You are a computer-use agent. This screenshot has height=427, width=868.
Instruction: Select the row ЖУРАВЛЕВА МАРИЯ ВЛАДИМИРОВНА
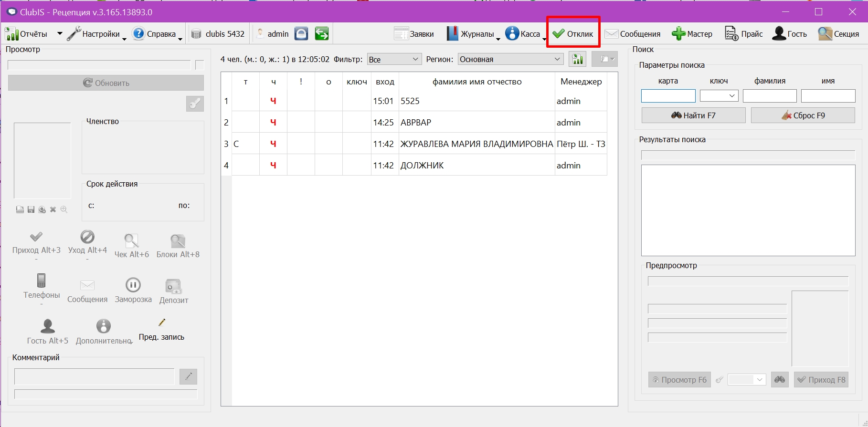click(414, 144)
